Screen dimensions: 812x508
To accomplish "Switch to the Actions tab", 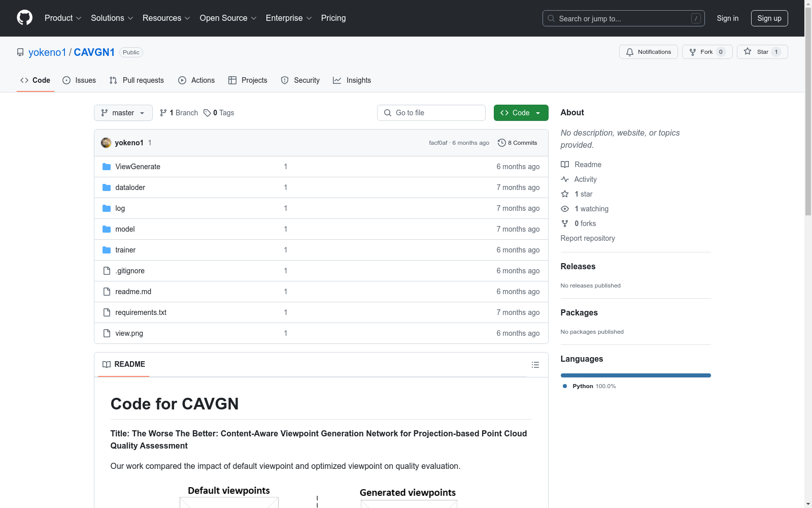I will coord(196,80).
